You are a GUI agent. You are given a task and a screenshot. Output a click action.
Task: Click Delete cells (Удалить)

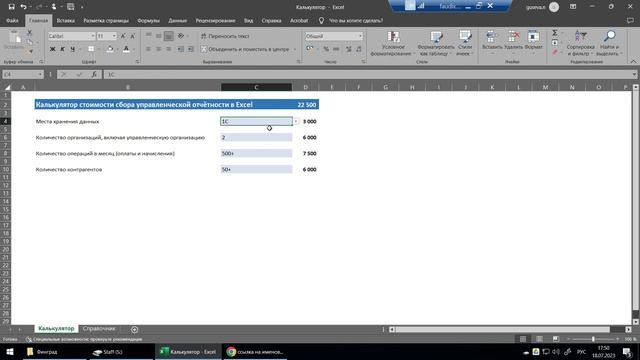coord(513,41)
